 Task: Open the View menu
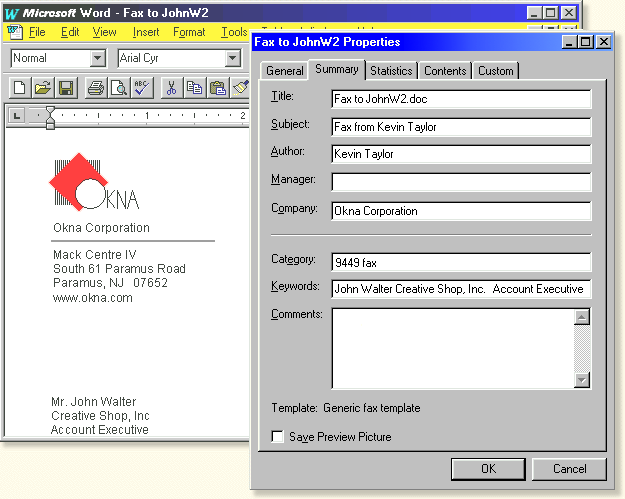pyautogui.click(x=104, y=32)
